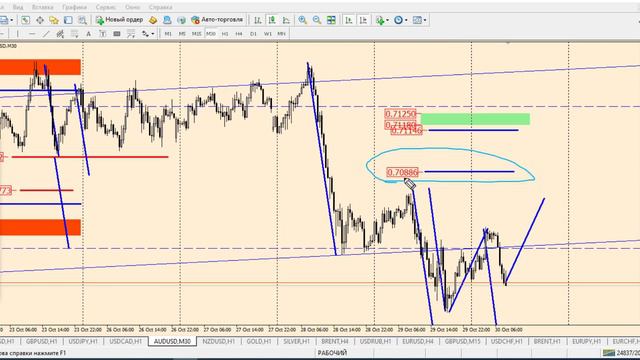Switch chart to bar chart mode
Image resolution: width=640 pixels, height=360 pixels.
coord(258,20)
